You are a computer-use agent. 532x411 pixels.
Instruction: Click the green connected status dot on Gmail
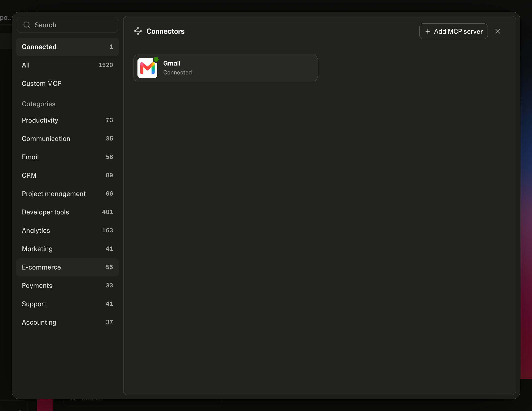point(156,59)
